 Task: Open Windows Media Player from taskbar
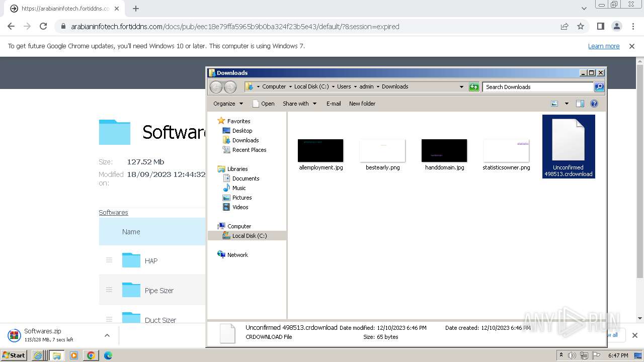pos(73,355)
